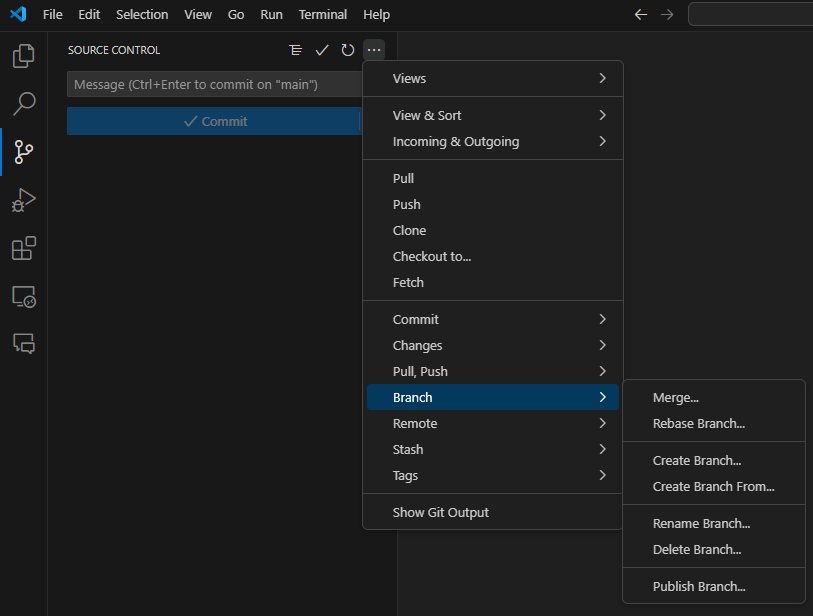Screen dimensions: 813x616
Task: Open Remote Explorer icon in sidebar
Action: (24, 297)
